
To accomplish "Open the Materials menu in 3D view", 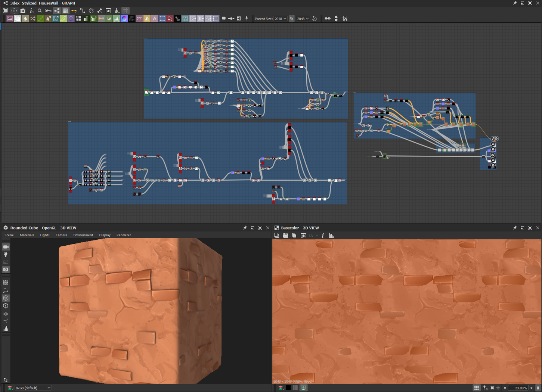I will 27,235.
